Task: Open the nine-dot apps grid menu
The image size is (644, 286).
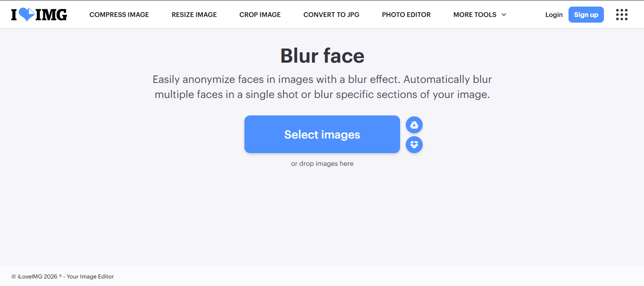Action: (622, 15)
